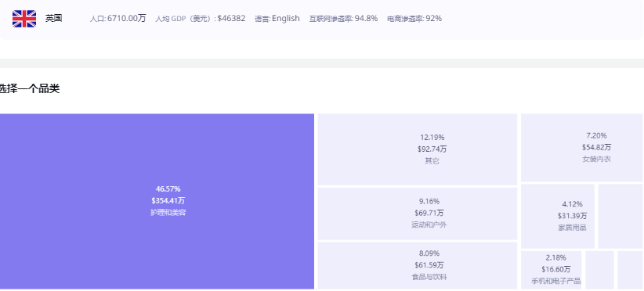Click the 人均 GDP $46382 statistic
Image resolution: width=644 pixels, height=291 pixels.
click(x=200, y=19)
